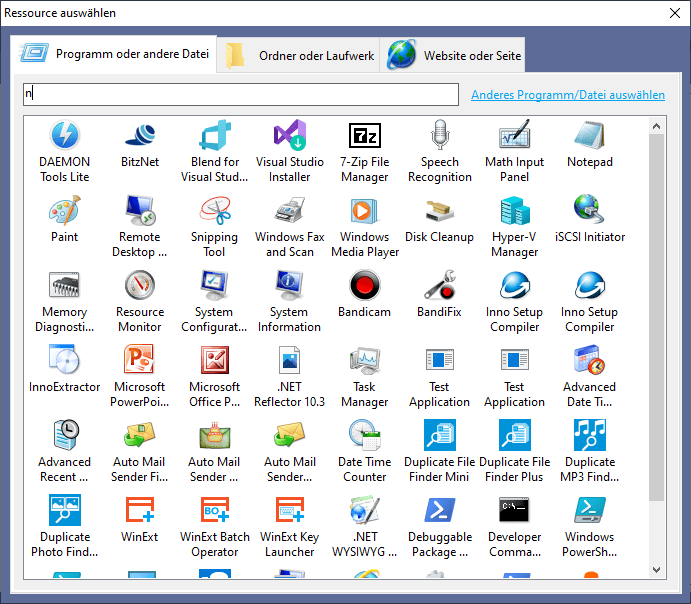Viewport: 691px width, 604px height.
Task: Select iSCSI Initiator icon
Action: tap(589, 209)
